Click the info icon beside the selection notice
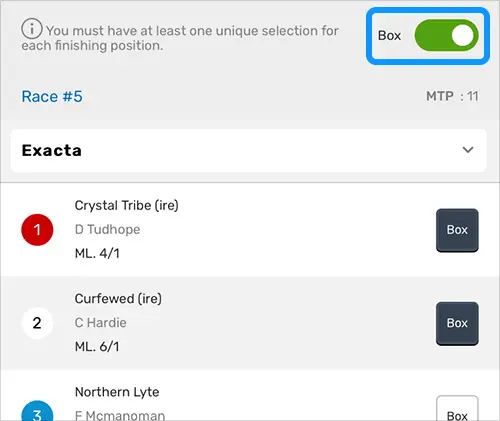This screenshot has width=500, height=421. (32, 29)
